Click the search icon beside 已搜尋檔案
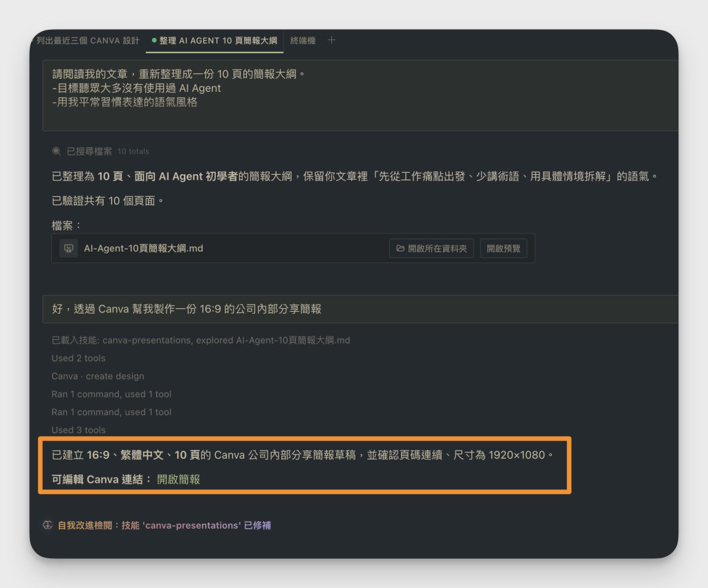The image size is (708, 588). point(57,151)
